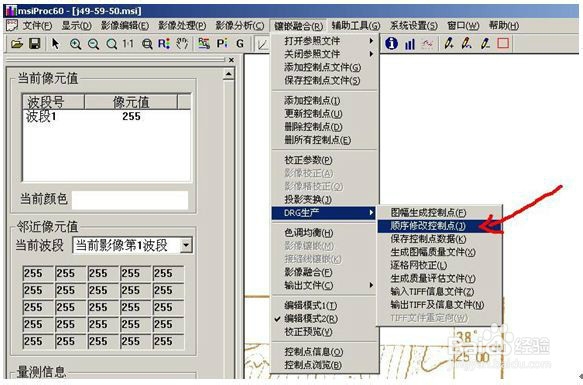The width and height of the screenshot is (583, 385).
Task: Select 生成质量评估文件(Y)
Action: coord(439,279)
